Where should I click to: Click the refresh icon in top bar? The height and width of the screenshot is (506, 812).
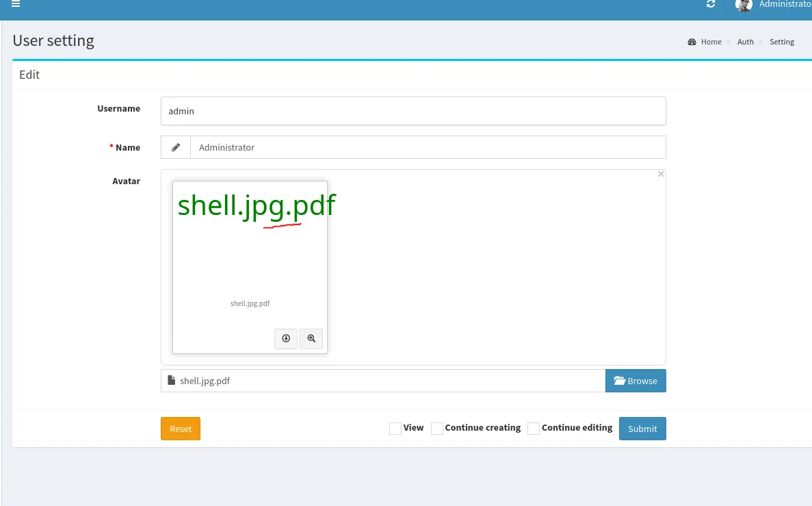pos(711,4)
